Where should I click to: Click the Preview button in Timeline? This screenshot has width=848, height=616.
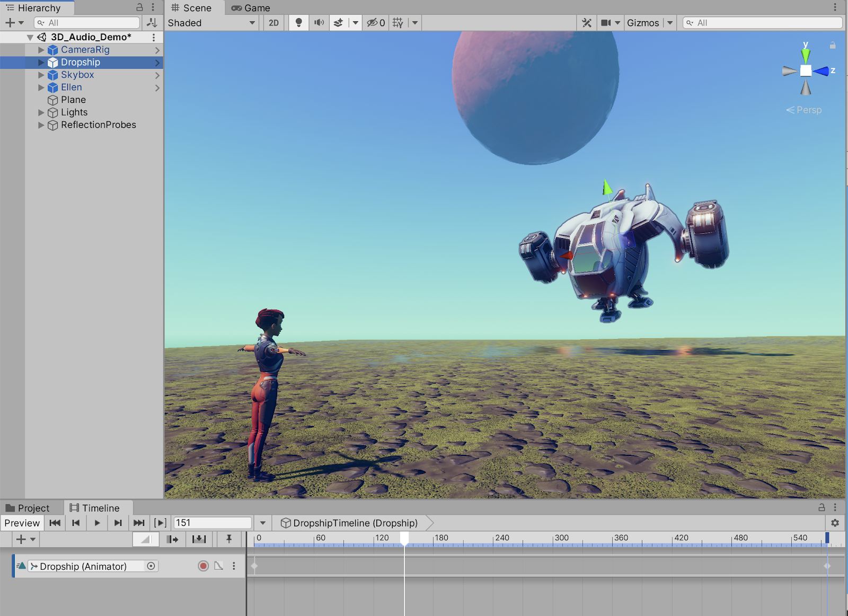coord(22,523)
